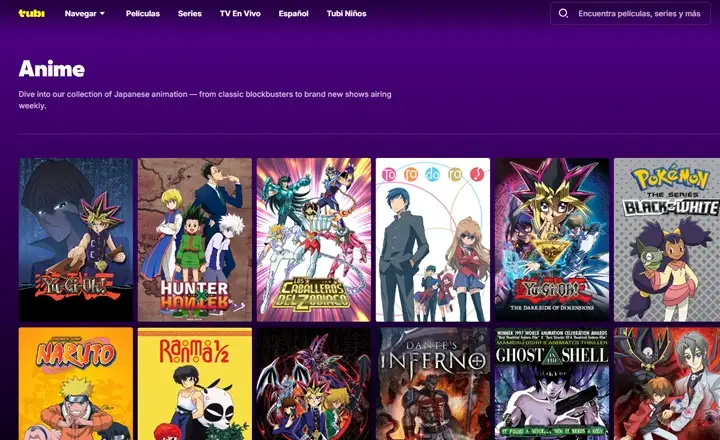The height and width of the screenshot is (440, 720).
Task: Go to TV En Vivo
Action: point(240,13)
